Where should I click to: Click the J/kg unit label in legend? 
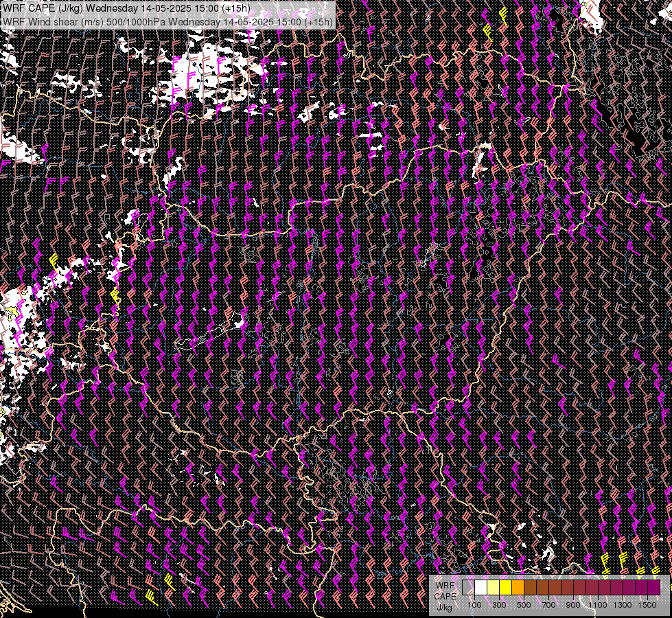pos(445,608)
